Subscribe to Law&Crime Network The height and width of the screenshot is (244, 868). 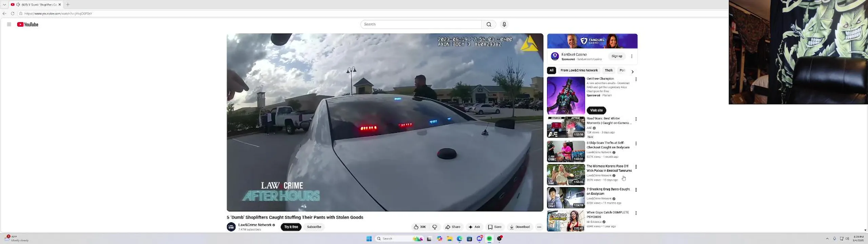[x=314, y=227]
